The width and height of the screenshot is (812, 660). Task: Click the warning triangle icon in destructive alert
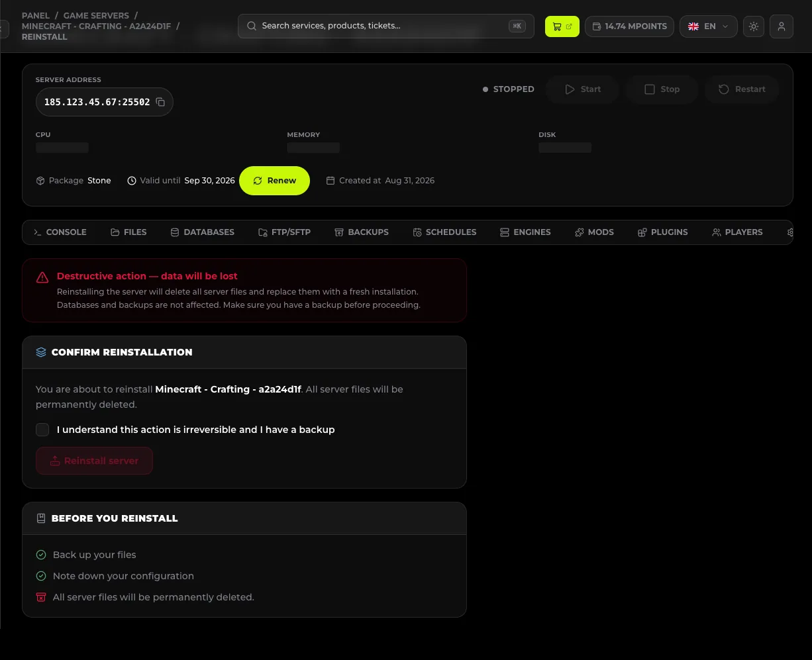tap(42, 277)
